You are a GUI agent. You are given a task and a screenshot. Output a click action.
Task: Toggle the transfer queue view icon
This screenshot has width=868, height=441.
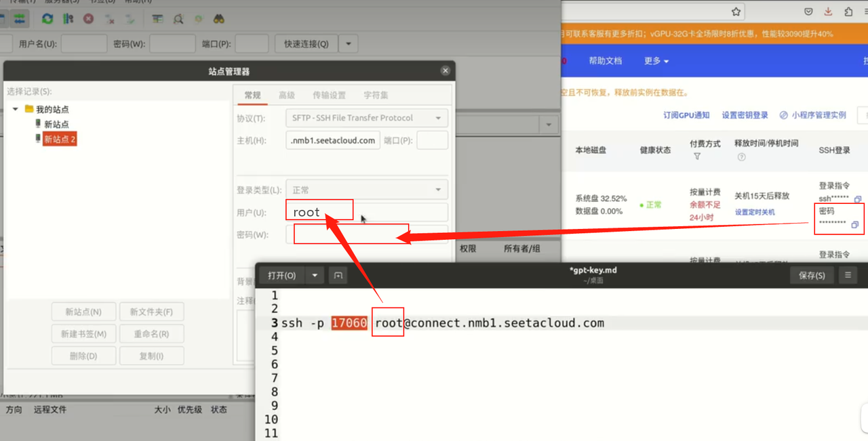tap(20, 18)
